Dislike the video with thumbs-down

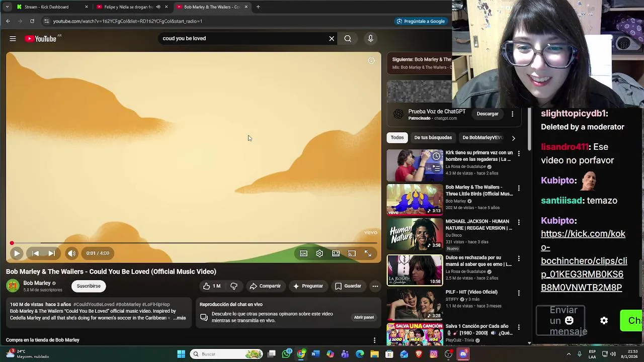click(x=234, y=286)
